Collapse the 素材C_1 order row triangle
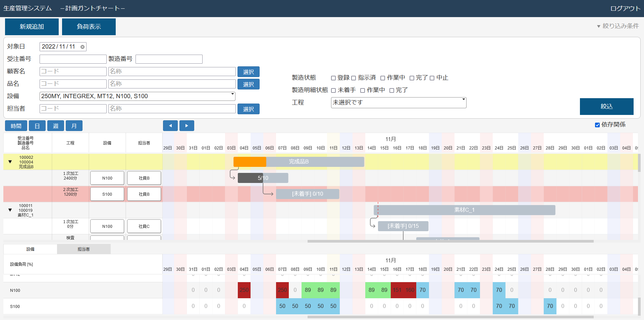This screenshot has height=320, width=644. pyautogui.click(x=10, y=210)
